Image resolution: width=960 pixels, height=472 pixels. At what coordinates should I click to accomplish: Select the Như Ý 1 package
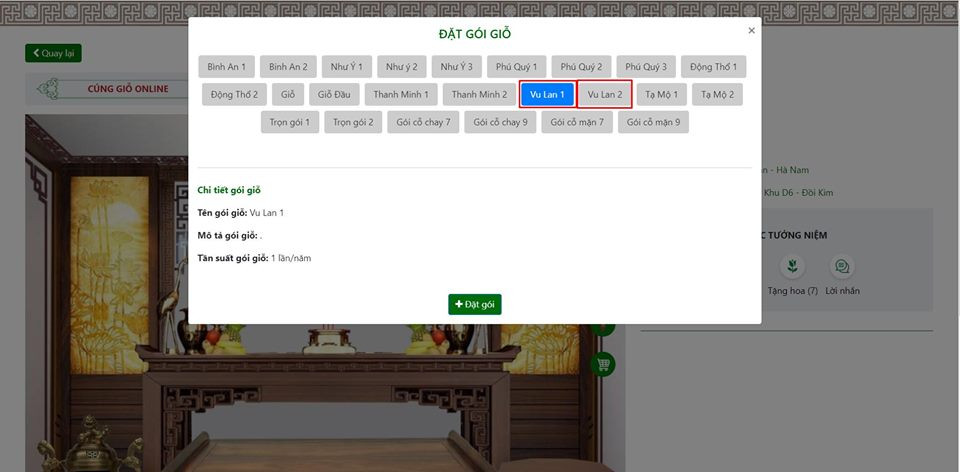[x=347, y=67]
